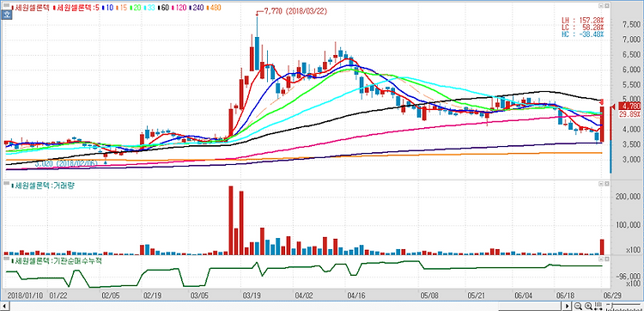
Task: Click the 200,000 volume axis label
Action: coord(629,197)
